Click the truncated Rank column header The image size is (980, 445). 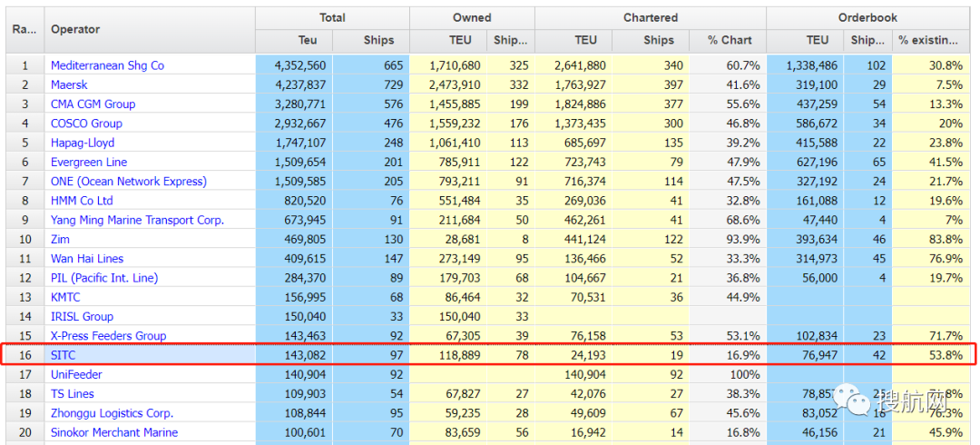click(x=24, y=29)
